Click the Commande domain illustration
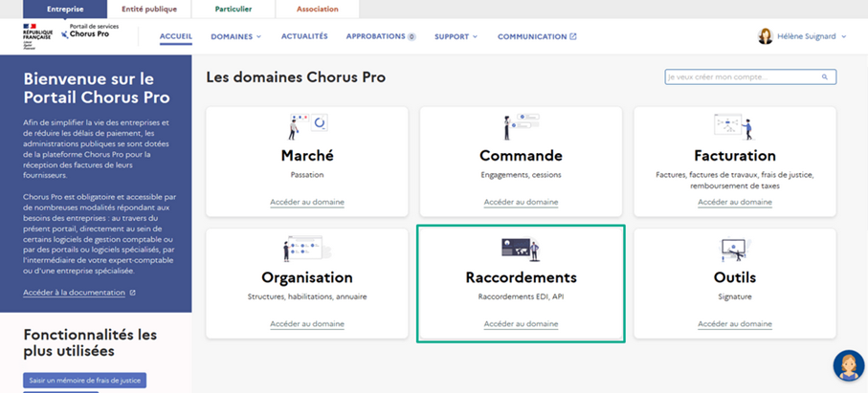Screen dimensions: 868x393 (521, 126)
